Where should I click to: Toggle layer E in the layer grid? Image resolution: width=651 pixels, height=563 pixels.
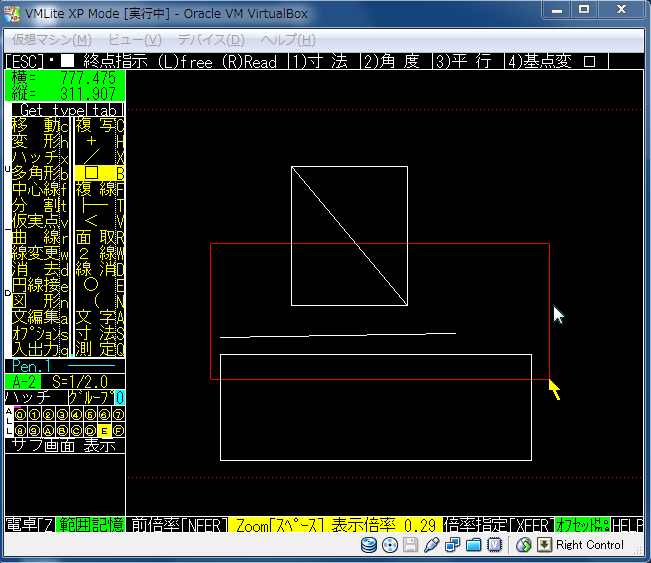(x=103, y=431)
